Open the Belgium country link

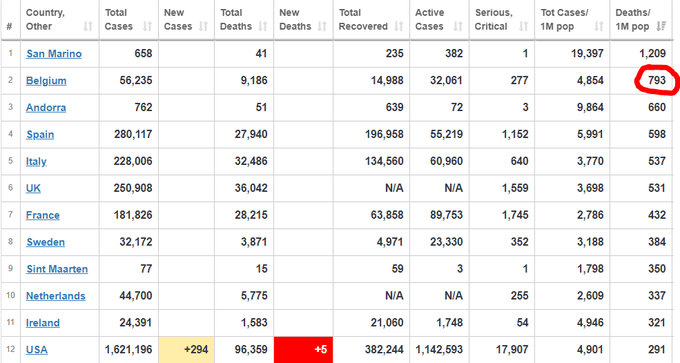46,81
